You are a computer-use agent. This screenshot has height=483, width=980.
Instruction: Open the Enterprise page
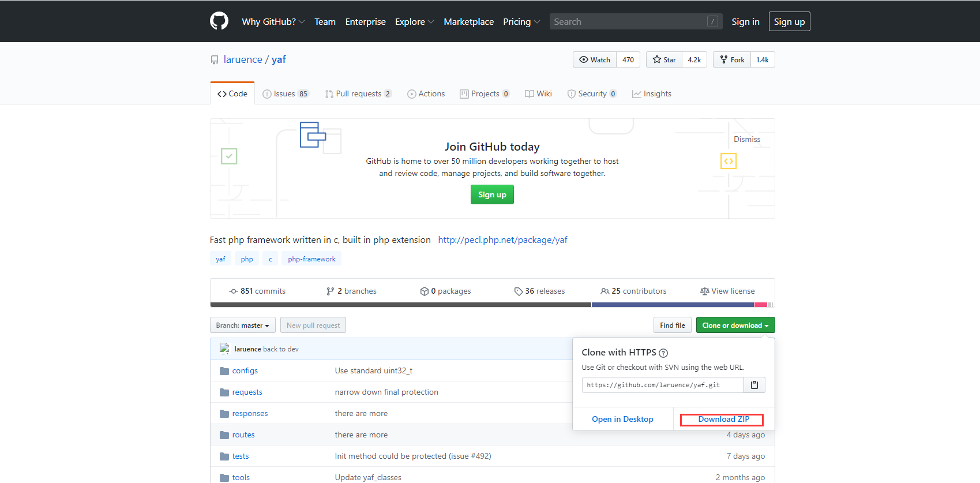(x=365, y=21)
